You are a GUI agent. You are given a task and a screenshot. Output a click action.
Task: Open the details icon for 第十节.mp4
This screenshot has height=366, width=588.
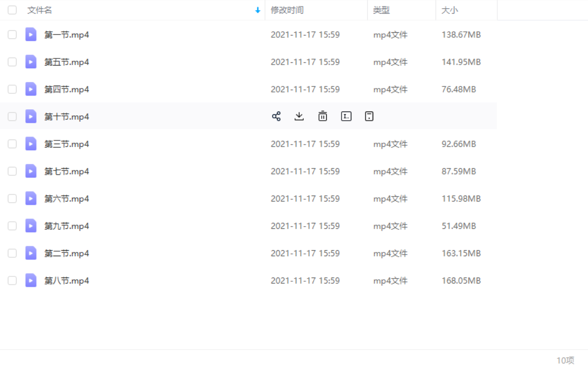point(369,116)
